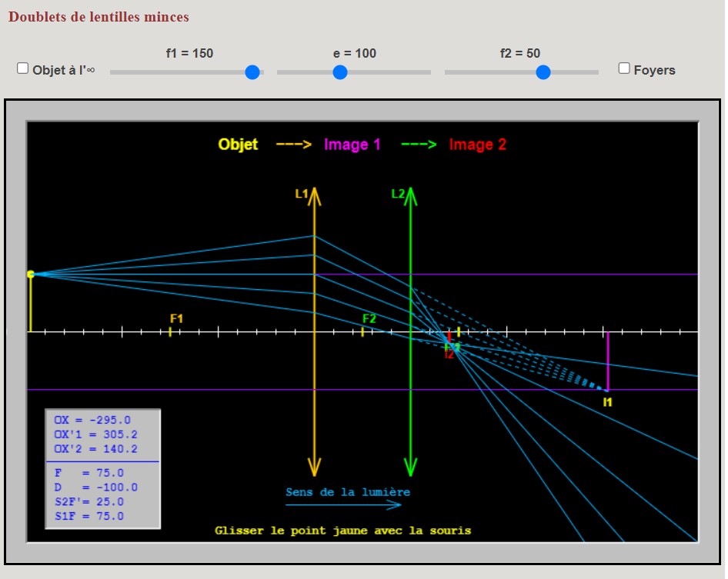Click the green L2 lens bottom arrowhead
Screen dimensions: 728x579
click(x=410, y=467)
